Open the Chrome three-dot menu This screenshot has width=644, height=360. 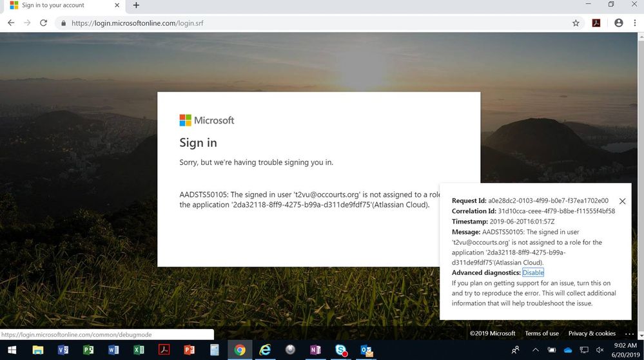coord(634,23)
